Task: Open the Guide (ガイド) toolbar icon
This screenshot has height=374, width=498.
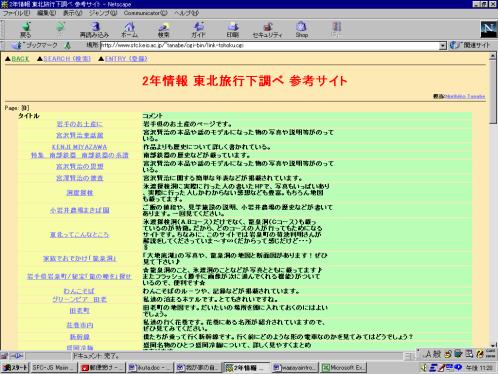Action: [x=199, y=29]
